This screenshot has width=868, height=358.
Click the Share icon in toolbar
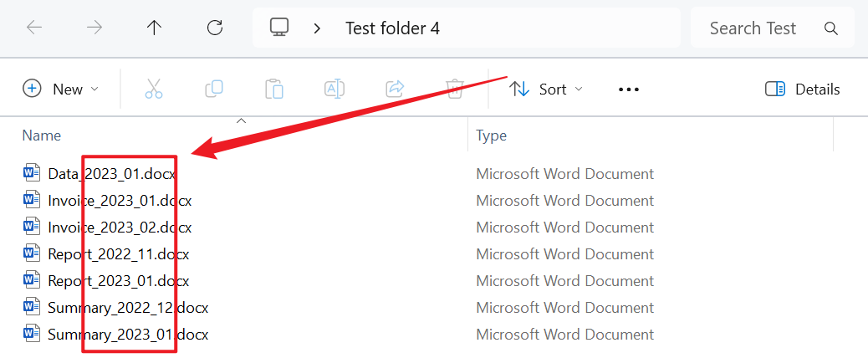[x=395, y=89]
